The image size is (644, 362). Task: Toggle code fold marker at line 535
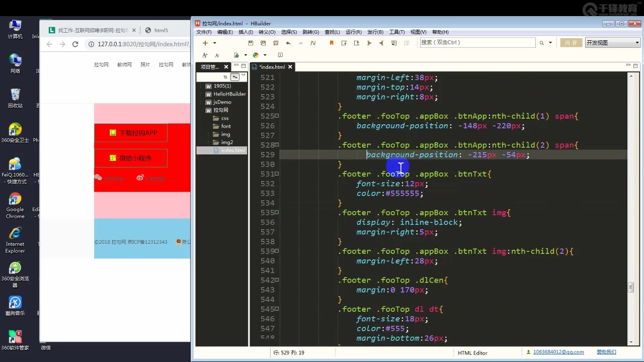click(277, 212)
